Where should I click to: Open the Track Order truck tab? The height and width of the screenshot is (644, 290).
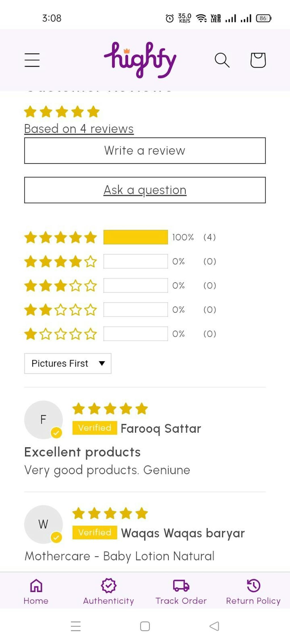(181, 591)
